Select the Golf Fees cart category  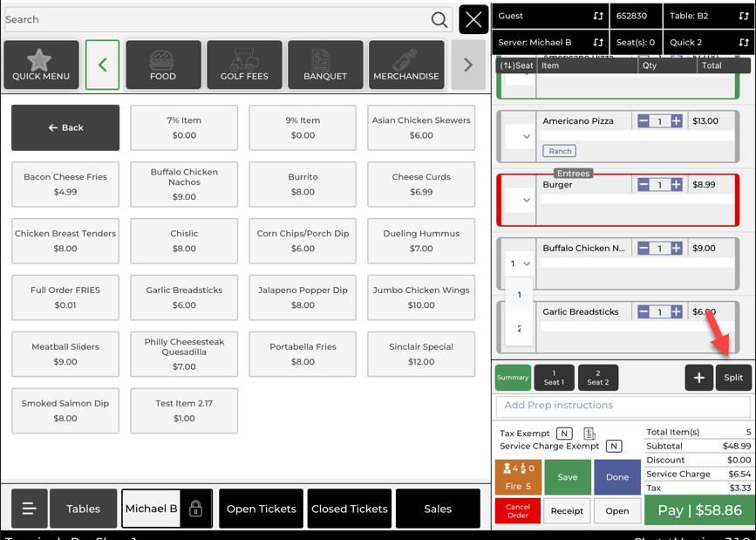pyautogui.click(x=244, y=65)
